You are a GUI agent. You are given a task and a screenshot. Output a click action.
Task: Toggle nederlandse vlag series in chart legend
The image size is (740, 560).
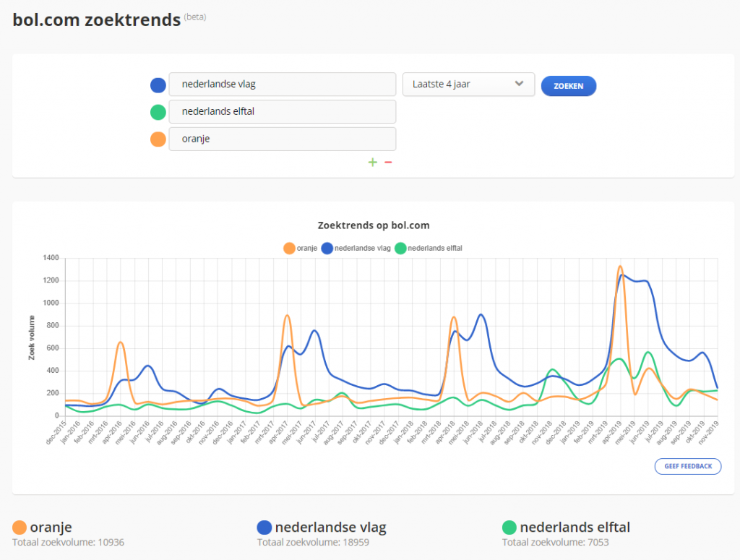pos(356,248)
